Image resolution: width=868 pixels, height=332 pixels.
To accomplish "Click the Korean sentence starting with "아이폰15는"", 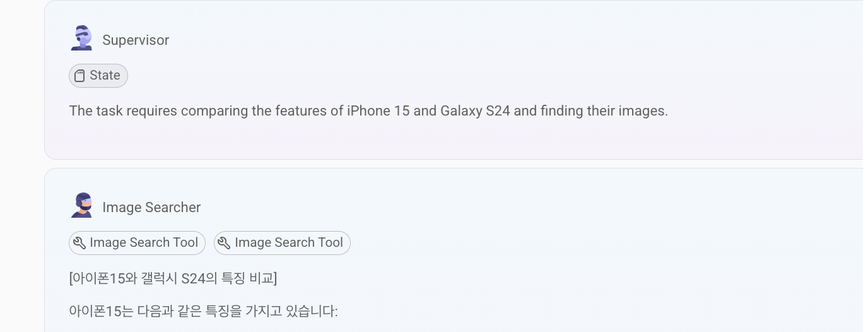I will click(x=203, y=311).
